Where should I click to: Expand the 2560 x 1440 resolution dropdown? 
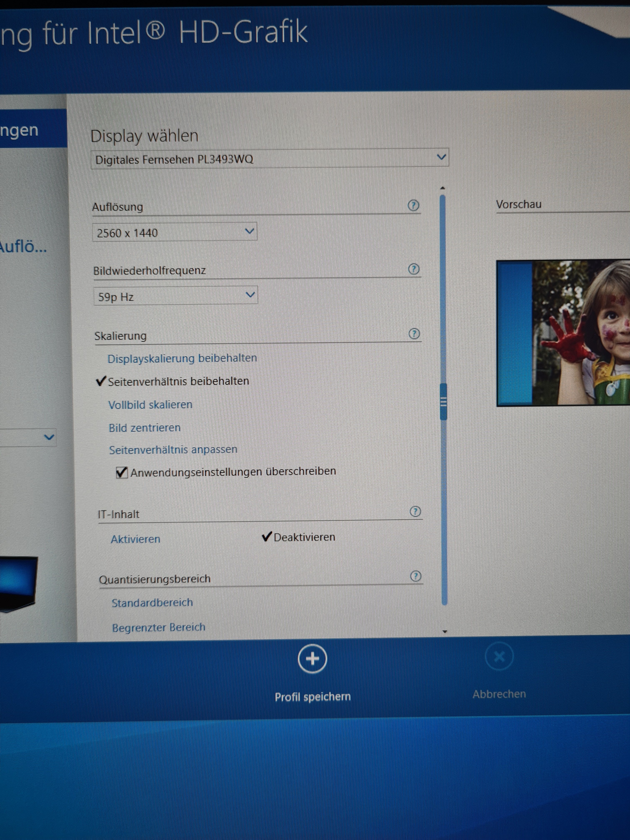175,232
